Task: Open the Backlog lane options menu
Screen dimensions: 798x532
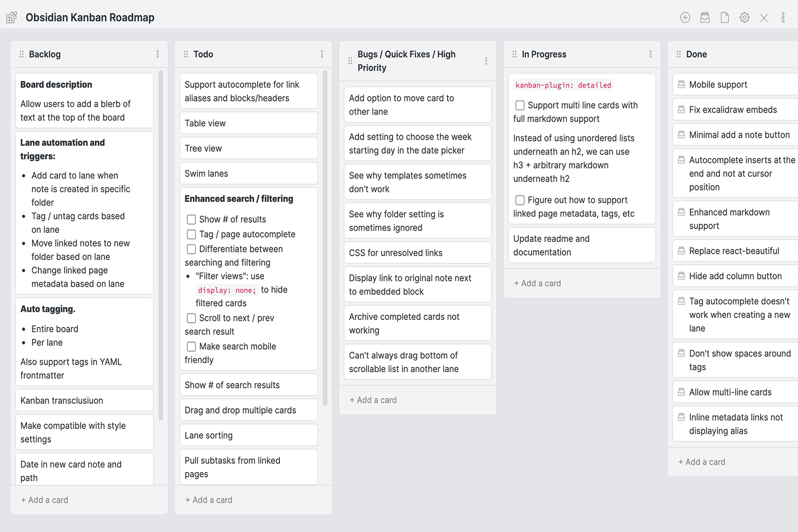Action: [157, 54]
